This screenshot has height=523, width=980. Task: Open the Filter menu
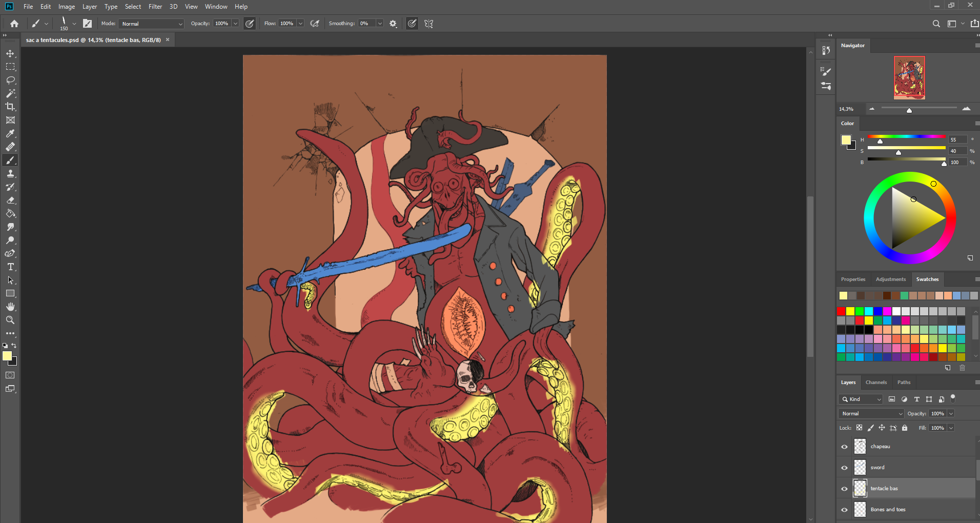[x=155, y=7]
